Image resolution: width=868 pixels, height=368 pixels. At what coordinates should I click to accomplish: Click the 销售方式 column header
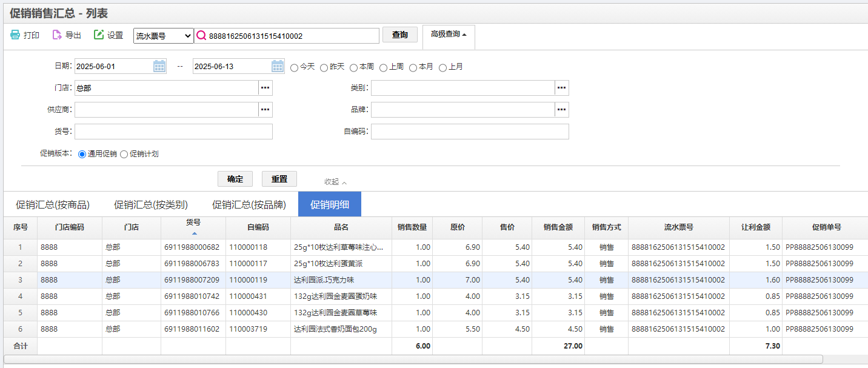pyautogui.click(x=607, y=227)
